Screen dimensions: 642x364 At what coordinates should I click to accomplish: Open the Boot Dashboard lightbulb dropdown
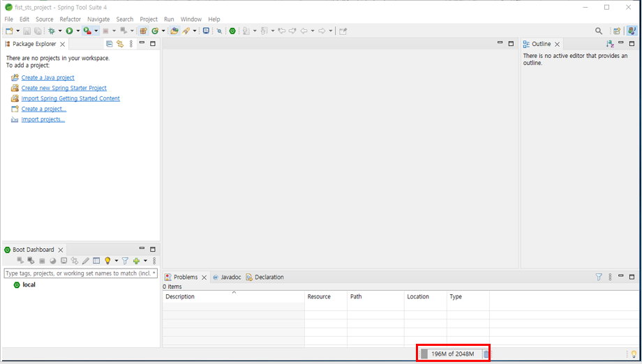pos(117,261)
